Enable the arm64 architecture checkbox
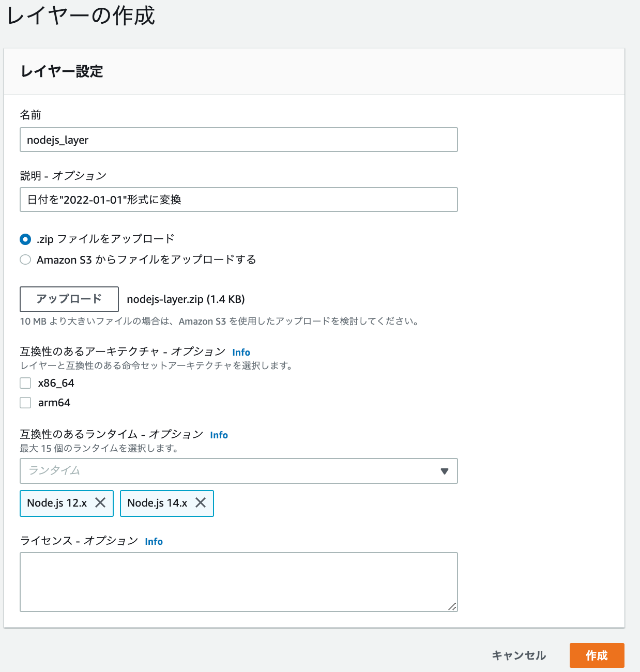Image resolution: width=640 pixels, height=672 pixels. point(25,402)
